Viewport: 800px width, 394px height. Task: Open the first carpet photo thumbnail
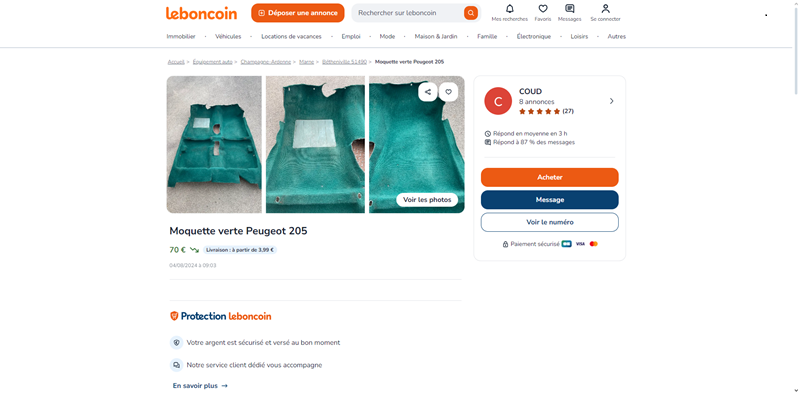(x=214, y=144)
